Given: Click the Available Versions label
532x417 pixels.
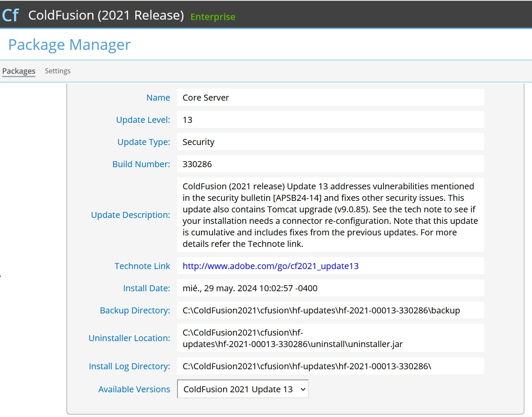Looking at the screenshot, I should point(134,389).
